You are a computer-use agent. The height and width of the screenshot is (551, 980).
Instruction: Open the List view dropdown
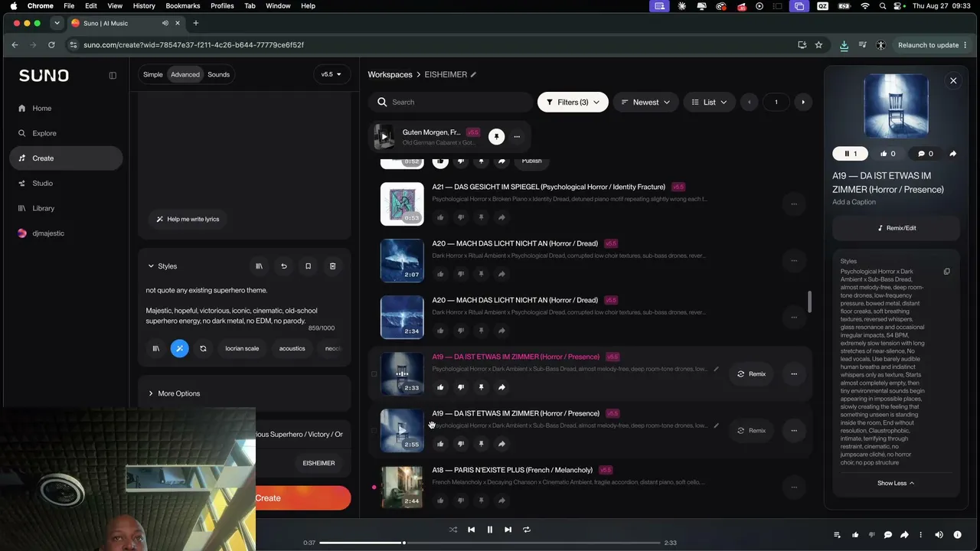pyautogui.click(x=709, y=102)
